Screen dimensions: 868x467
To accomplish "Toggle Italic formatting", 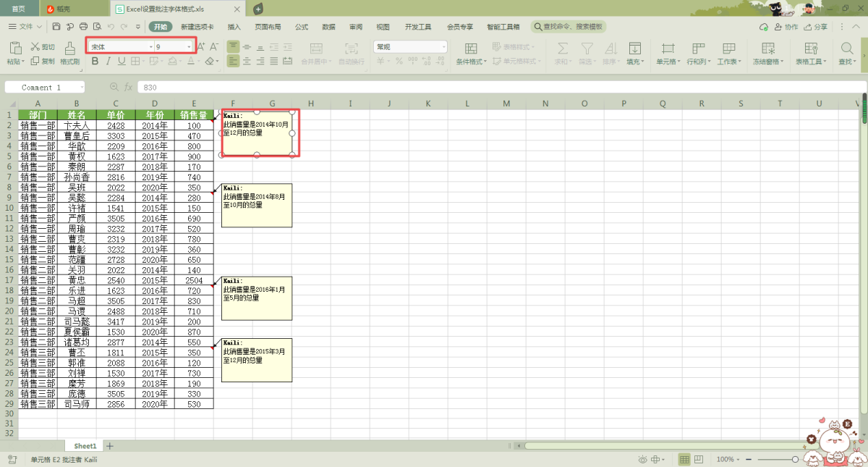I will pyautogui.click(x=109, y=62).
